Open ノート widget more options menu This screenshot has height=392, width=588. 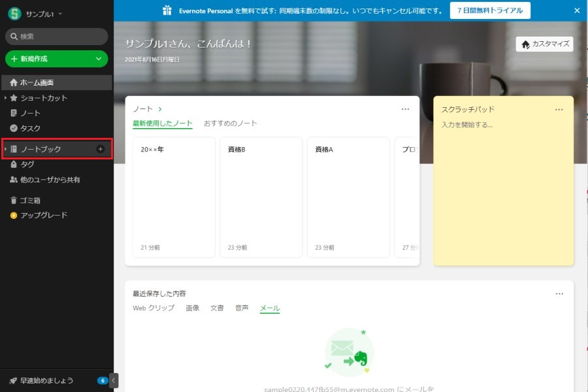[405, 109]
